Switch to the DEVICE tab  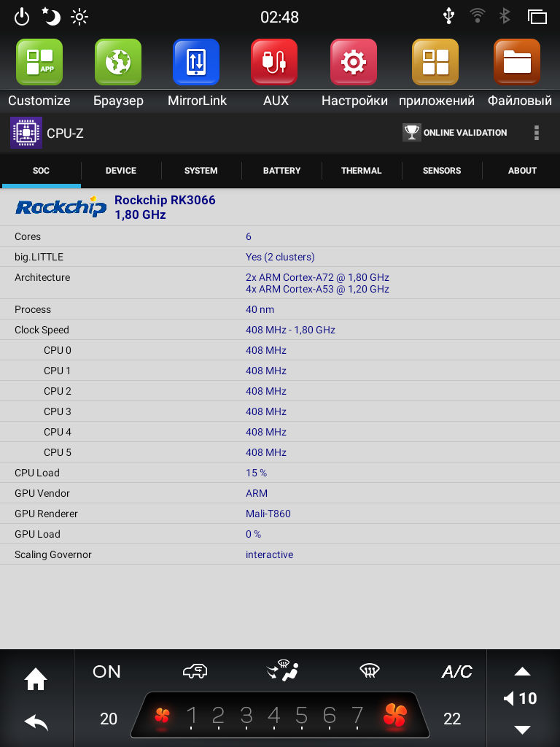coord(121,171)
